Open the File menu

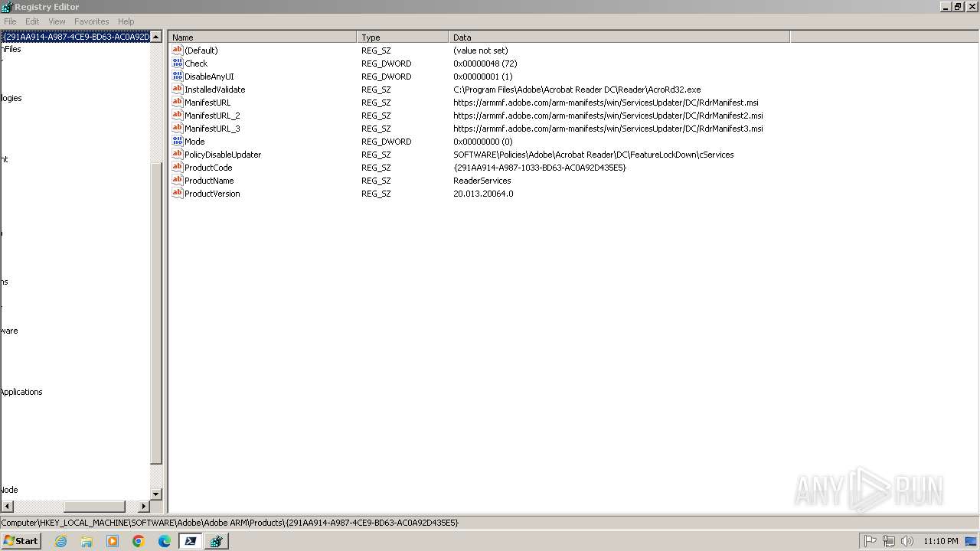[x=10, y=21]
